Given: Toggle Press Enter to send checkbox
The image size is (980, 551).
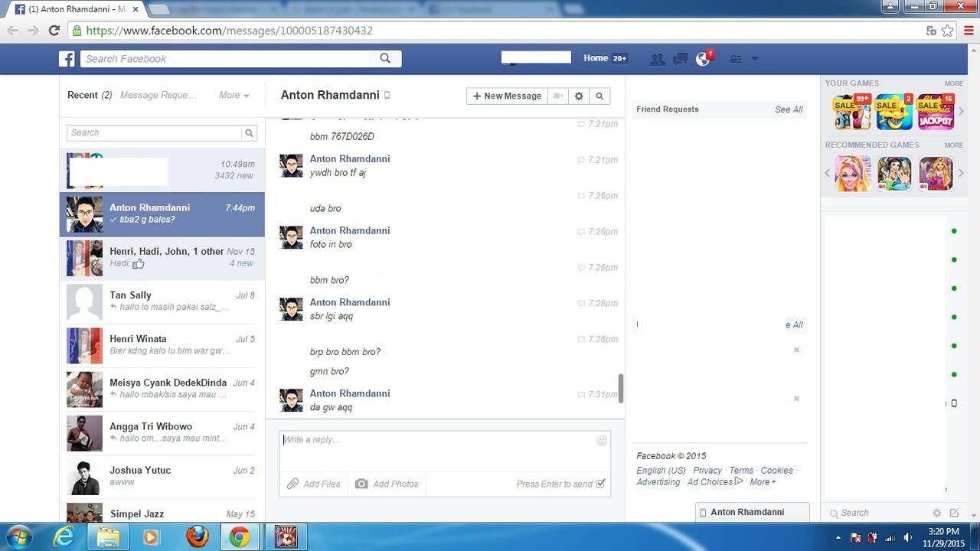Looking at the screenshot, I should (600, 484).
